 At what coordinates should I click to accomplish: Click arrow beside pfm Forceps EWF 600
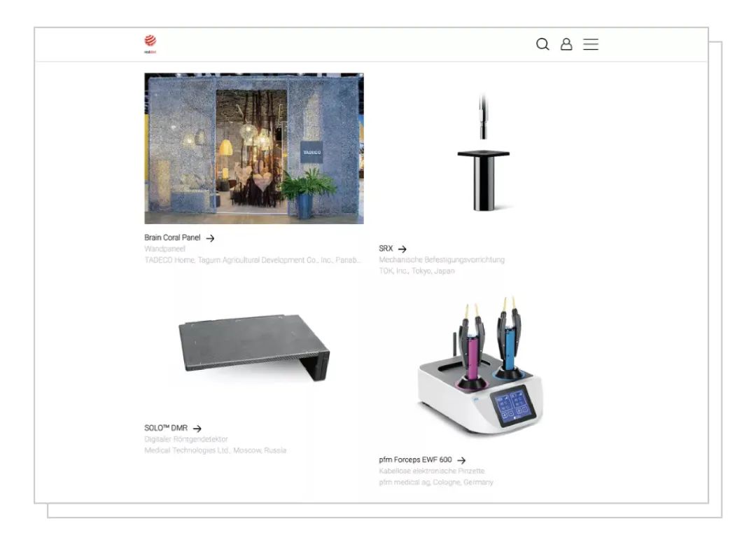coord(461,461)
